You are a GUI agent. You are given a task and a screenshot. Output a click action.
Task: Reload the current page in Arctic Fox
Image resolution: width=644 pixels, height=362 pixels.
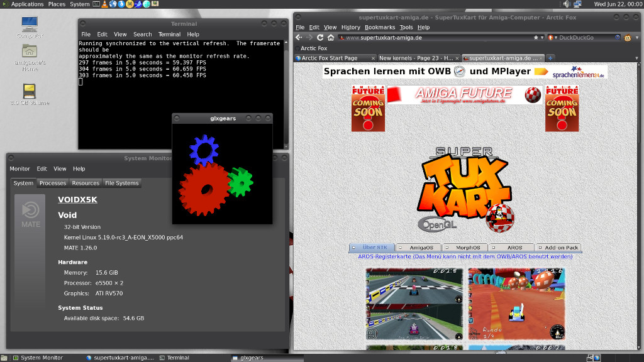320,37
